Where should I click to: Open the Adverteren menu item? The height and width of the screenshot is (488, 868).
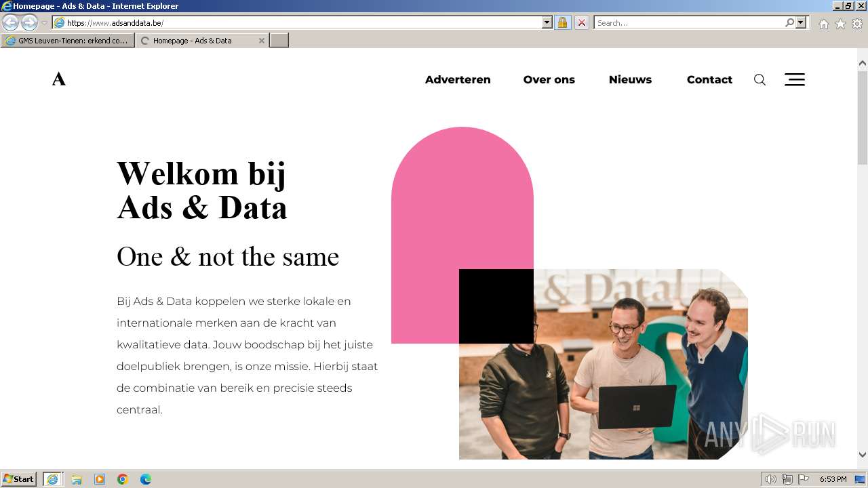click(x=458, y=79)
